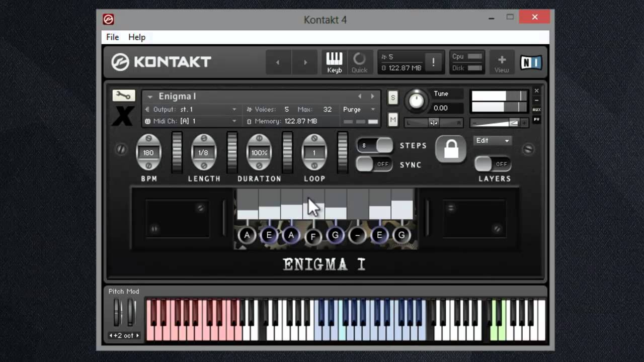Open the instrument edit wrench icon
644x362 pixels.
[x=123, y=96]
